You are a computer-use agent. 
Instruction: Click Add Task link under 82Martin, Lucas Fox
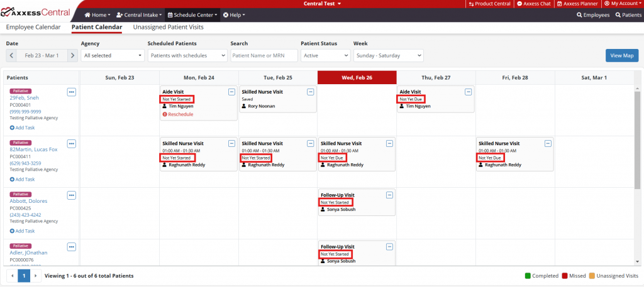click(x=22, y=179)
